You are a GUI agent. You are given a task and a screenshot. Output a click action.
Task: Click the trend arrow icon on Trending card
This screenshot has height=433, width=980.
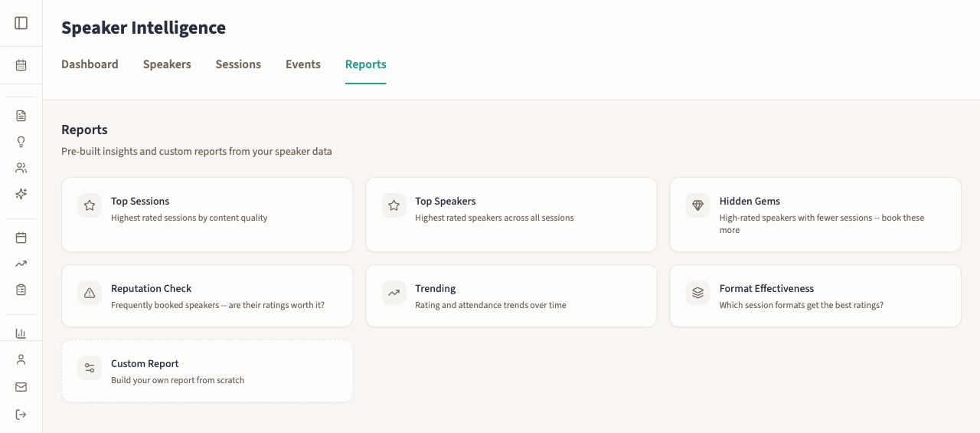[x=394, y=293]
